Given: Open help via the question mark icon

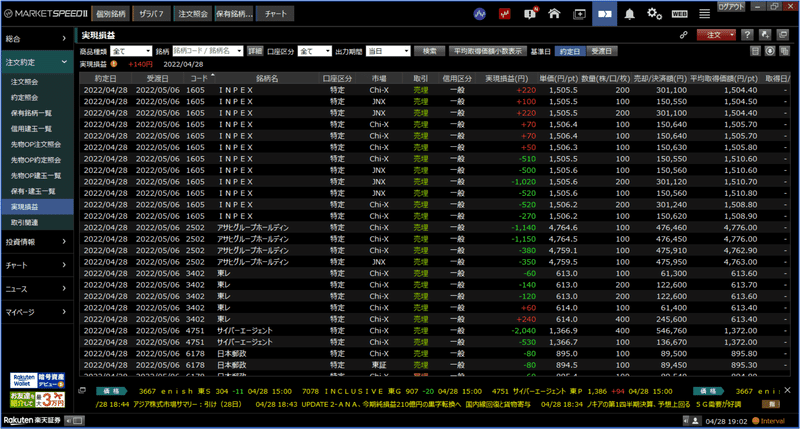Looking at the screenshot, I should [747, 35].
